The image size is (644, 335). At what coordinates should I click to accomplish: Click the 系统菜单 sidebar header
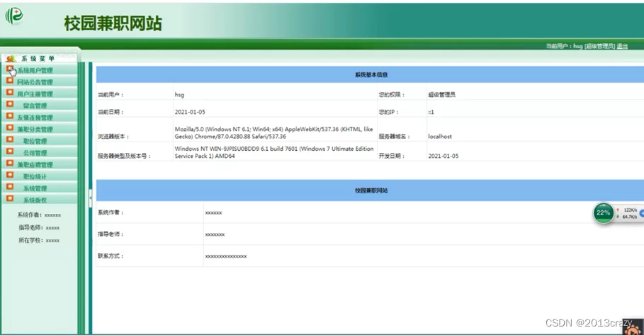pyautogui.click(x=38, y=58)
